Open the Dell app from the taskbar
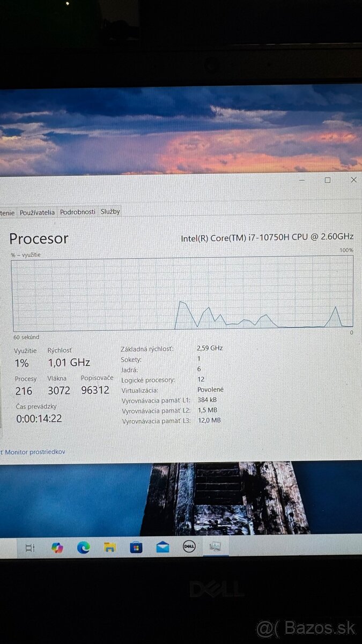The width and height of the screenshot is (362, 644). [x=189, y=547]
